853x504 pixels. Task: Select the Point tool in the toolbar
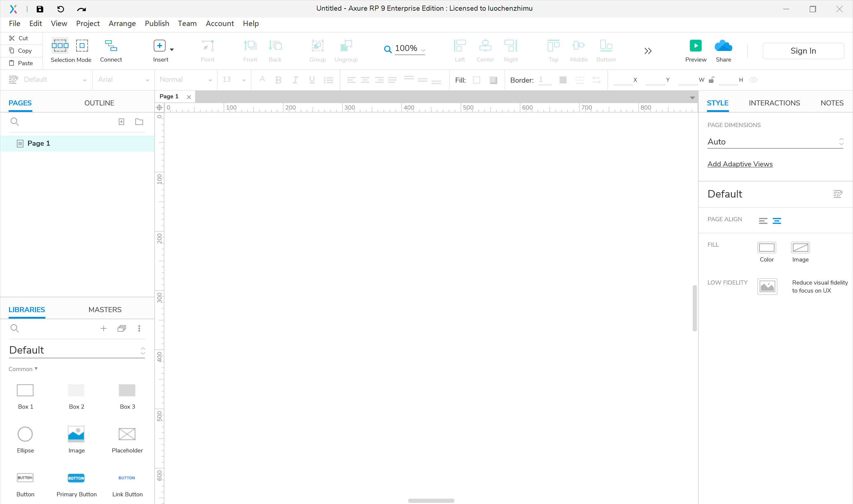tap(208, 50)
